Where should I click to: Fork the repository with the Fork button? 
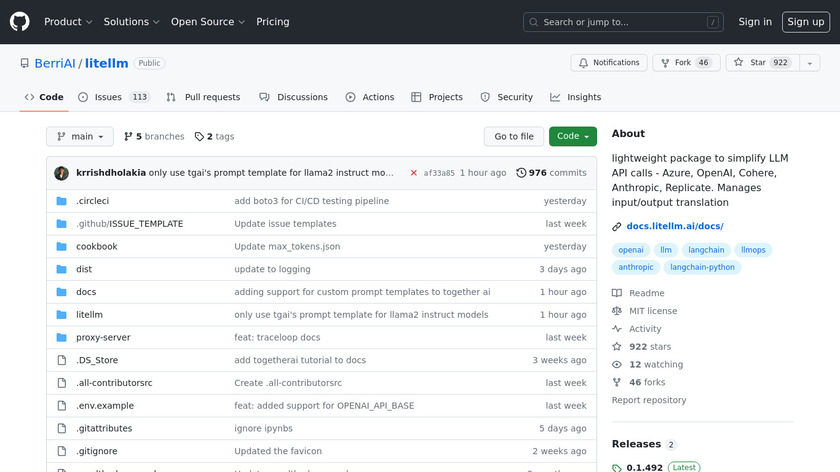point(686,63)
